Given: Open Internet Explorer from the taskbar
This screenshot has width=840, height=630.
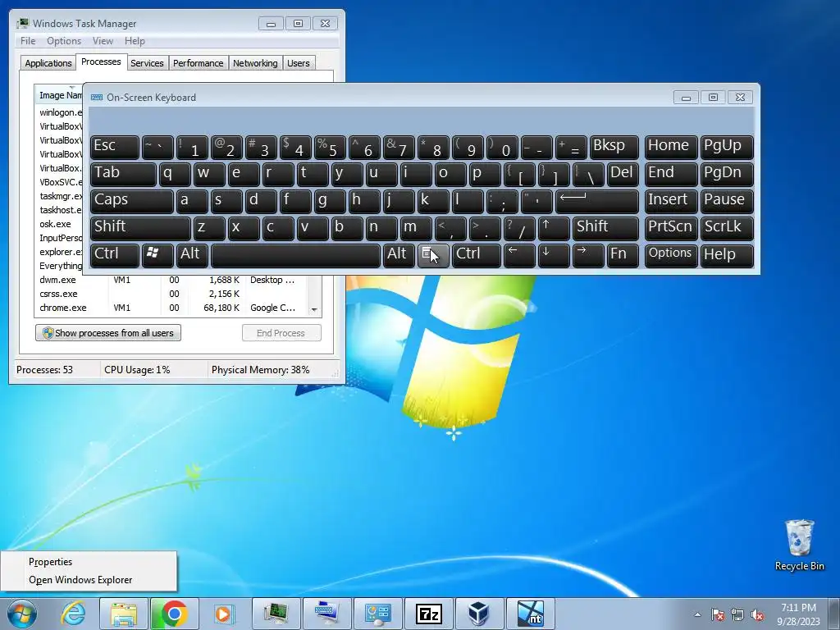Looking at the screenshot, I should (x=73, y=614).
